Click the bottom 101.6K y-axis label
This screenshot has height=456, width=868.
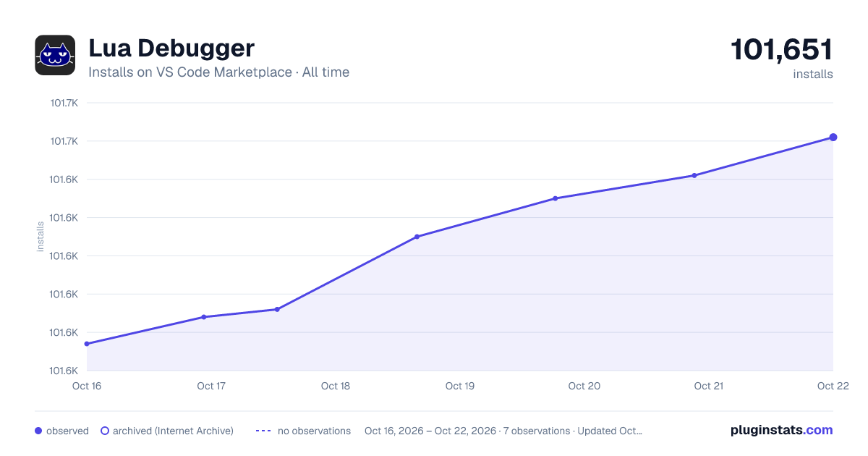64,371
